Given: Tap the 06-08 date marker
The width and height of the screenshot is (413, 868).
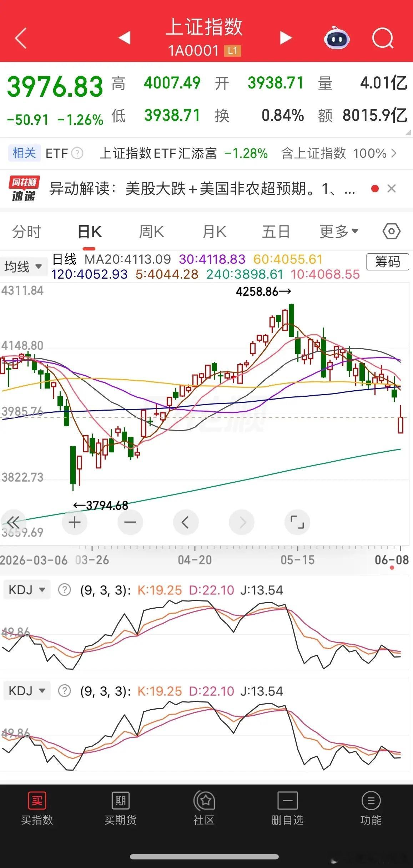Looking at the screenshot, I should [x=392, y=560].
